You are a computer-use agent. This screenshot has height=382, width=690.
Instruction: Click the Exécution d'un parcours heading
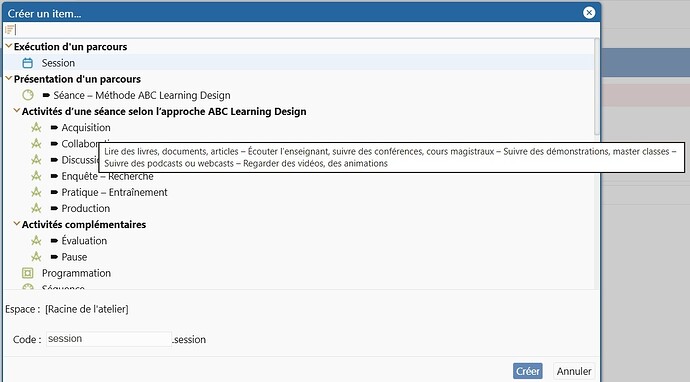click(x=70, y=47)
